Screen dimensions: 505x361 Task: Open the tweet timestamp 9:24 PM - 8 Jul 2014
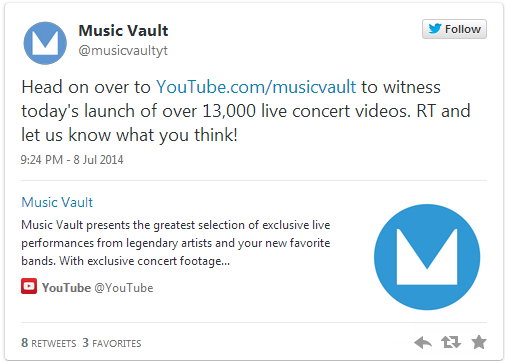[72, 160]
